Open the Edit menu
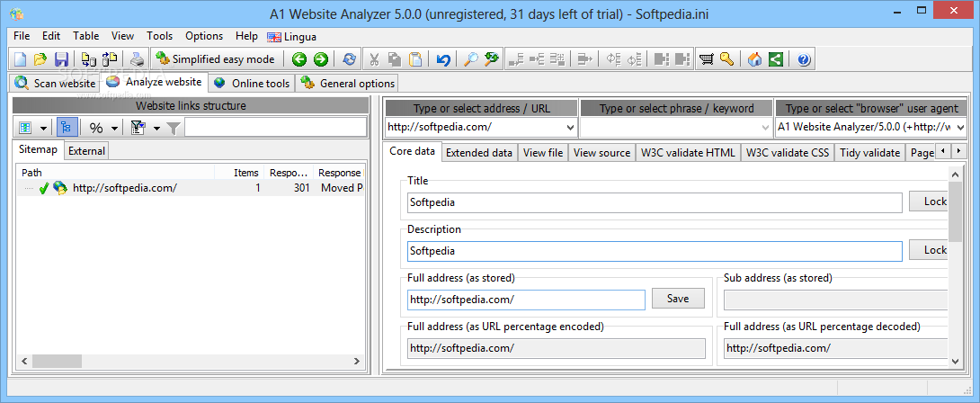This screenshot has height=403, width=980. tap(52, 36)
